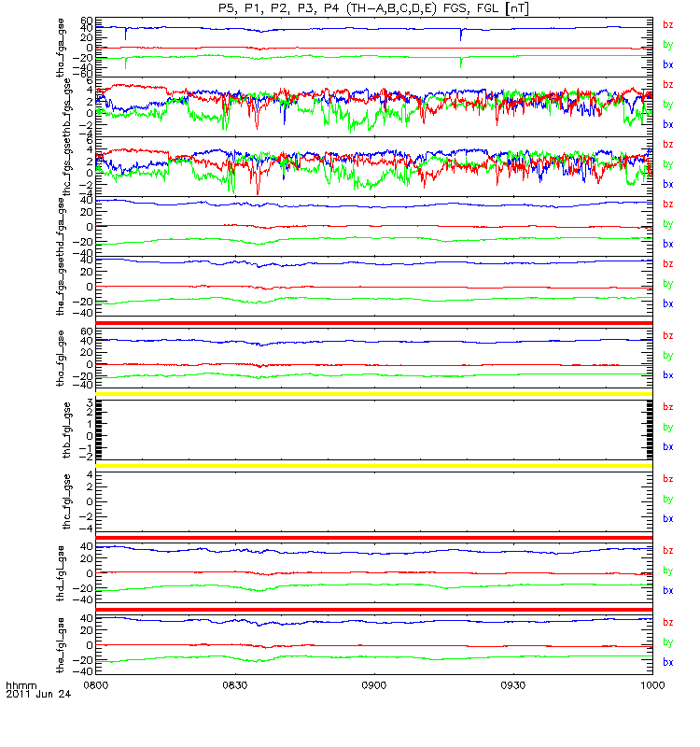700x747 pixels.
Task: Click the 0800 time axis label
Action: (96, 685)
